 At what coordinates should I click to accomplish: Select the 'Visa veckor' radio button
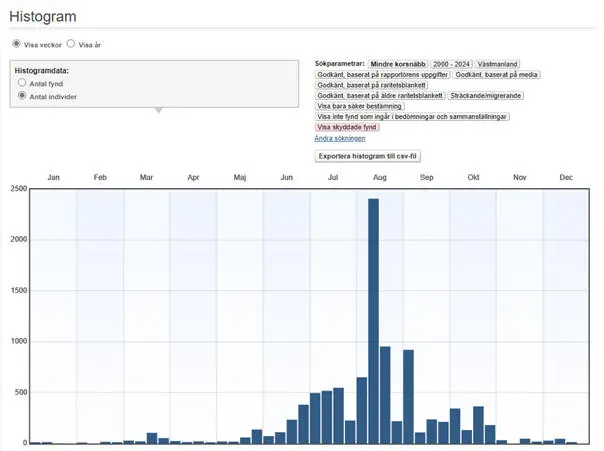(16, 44)
